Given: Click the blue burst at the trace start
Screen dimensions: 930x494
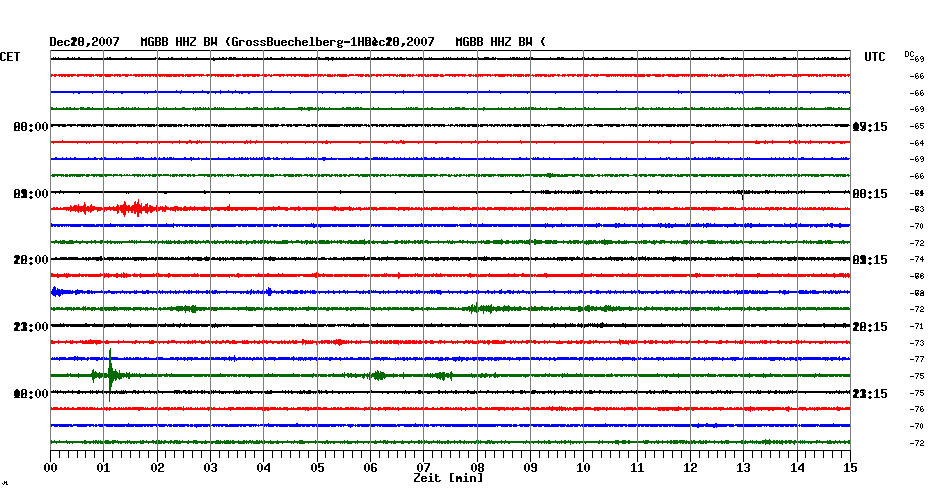Looking at the screenshot, I should [58, 292].
